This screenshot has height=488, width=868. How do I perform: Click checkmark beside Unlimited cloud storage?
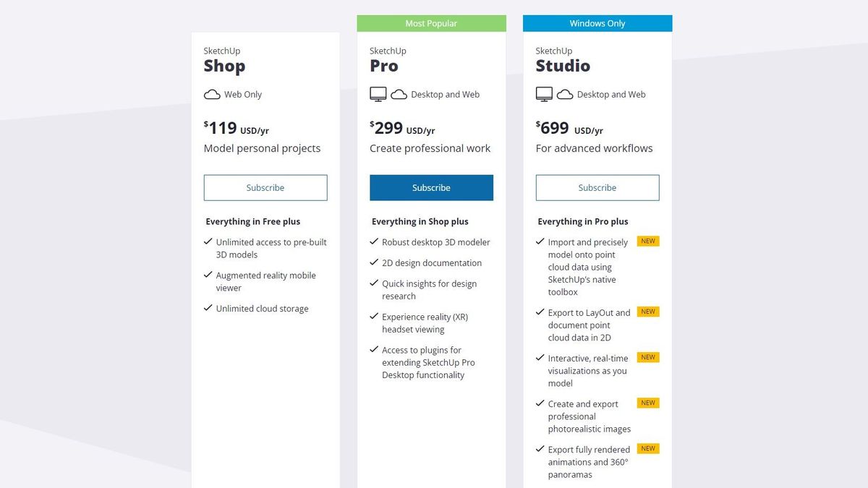click(208, 308)
